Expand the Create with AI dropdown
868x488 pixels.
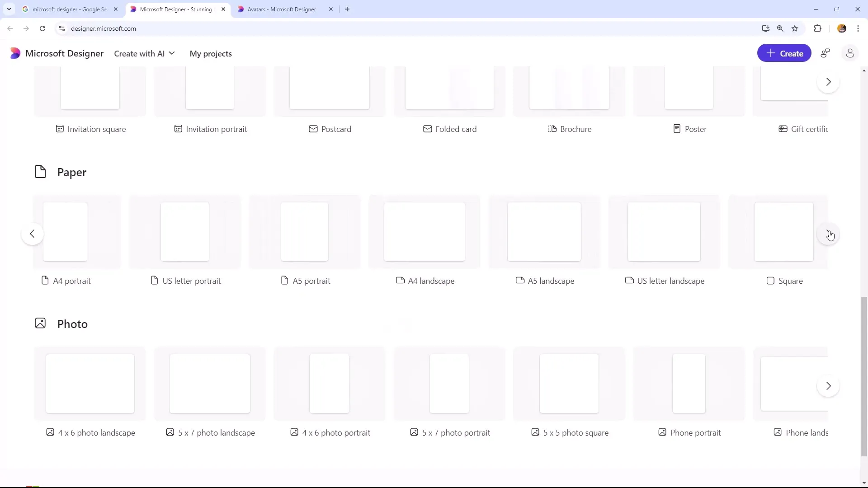[x=144, y=53]
